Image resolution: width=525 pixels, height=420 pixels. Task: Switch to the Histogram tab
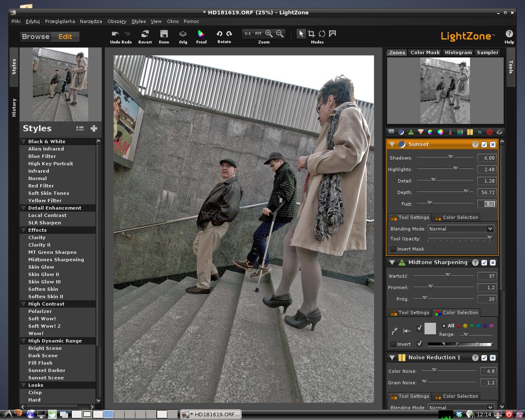point(458,53)
